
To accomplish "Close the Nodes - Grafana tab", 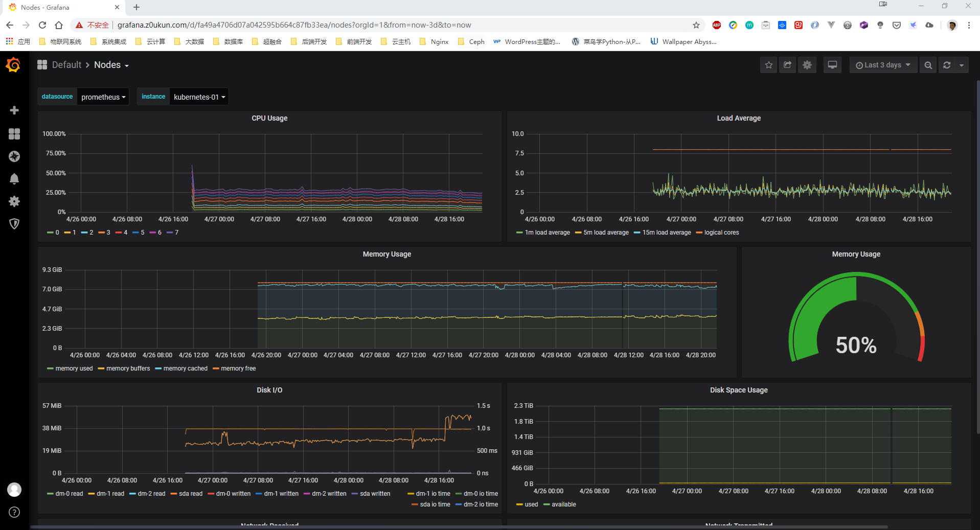I will [x=117, y=7].
